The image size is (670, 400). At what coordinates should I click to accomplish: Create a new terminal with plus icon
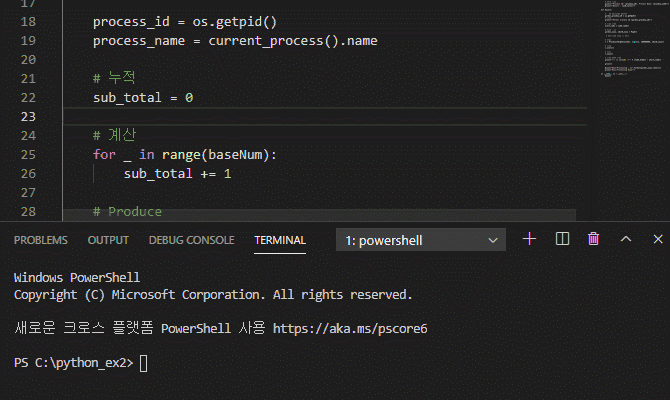point(530,239)
